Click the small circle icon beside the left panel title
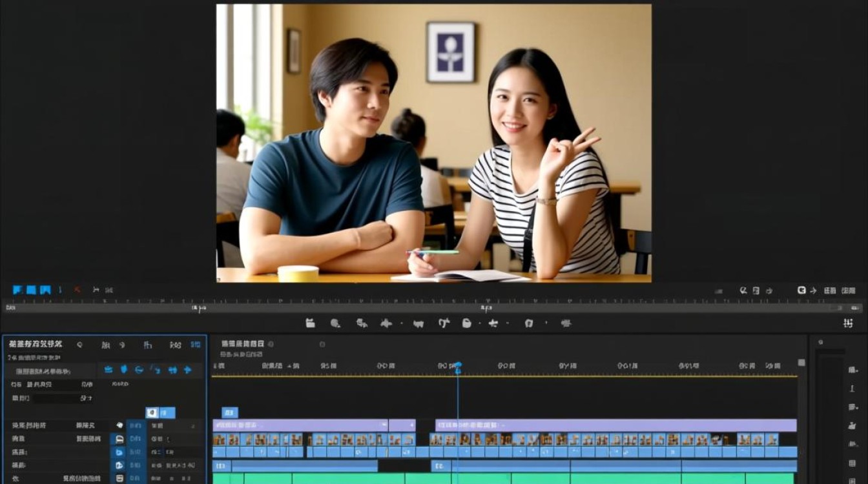The image size is (868, 484). click(79, 345)
